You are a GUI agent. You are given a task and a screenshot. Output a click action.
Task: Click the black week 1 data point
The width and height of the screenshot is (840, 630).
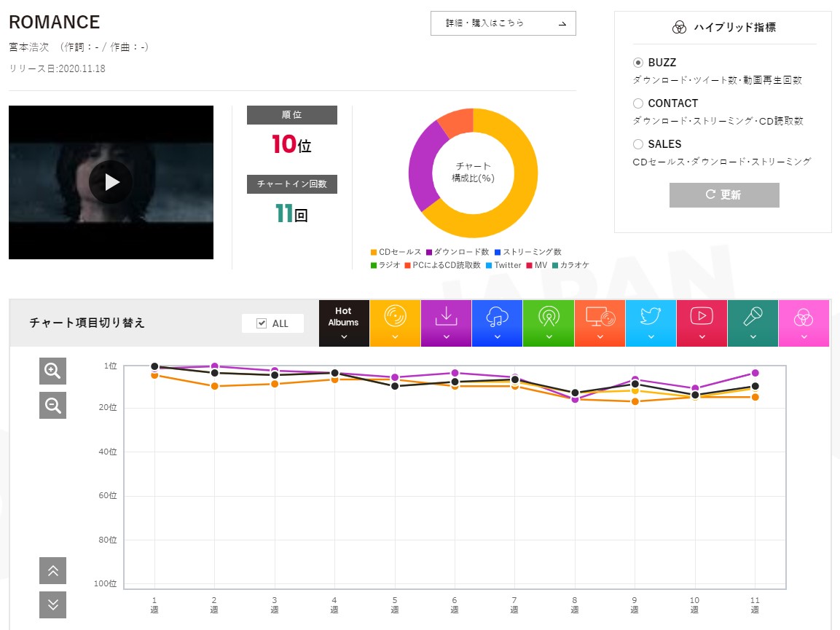[x=154, y=366]
